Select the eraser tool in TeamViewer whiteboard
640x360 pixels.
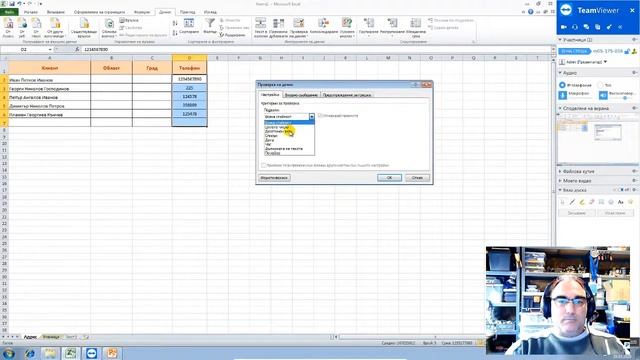coord(592,202)
